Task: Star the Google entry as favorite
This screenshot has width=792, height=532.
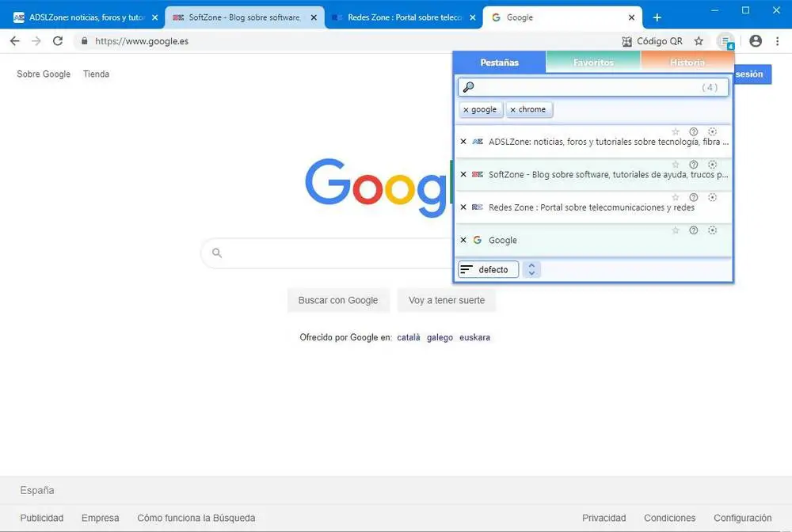Action: [676, 230]
